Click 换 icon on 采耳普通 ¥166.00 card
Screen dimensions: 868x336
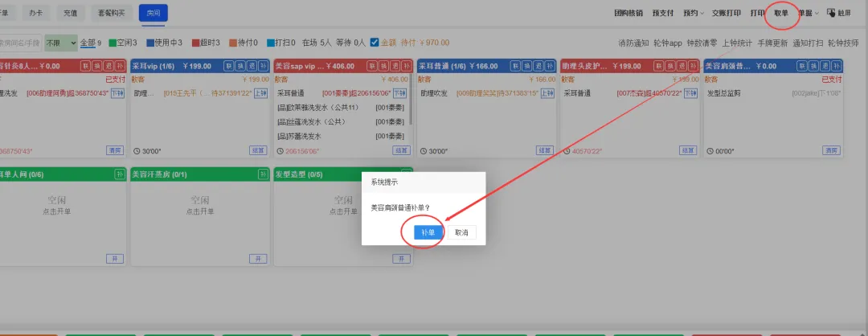point(527,66)
